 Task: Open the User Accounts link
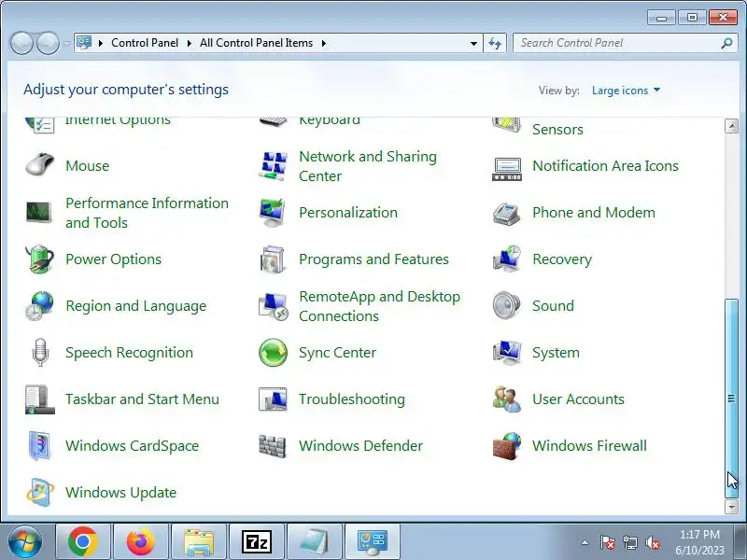coord(578,399)
